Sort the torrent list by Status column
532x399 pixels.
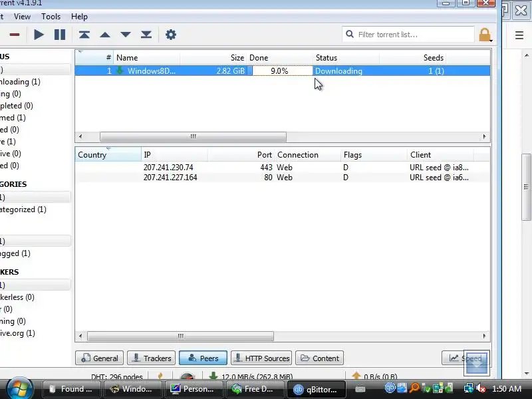point(346,58)
